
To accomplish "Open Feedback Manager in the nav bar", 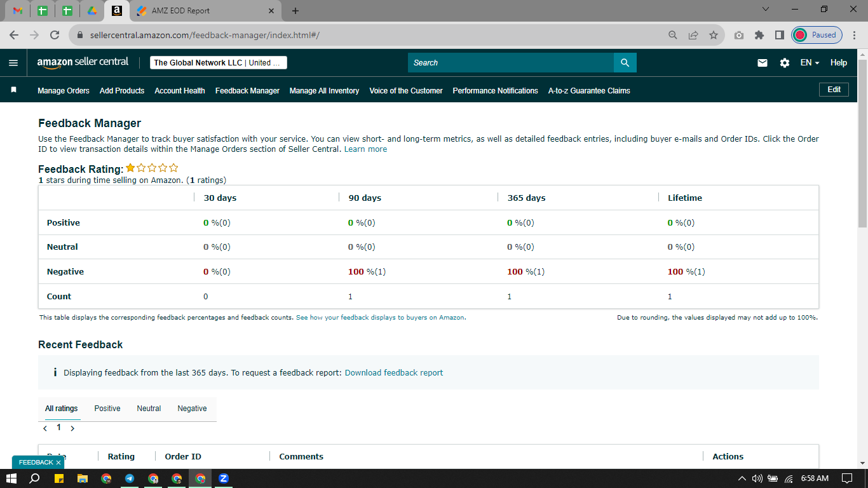I will pyautogui.click(x=247, y=91).
